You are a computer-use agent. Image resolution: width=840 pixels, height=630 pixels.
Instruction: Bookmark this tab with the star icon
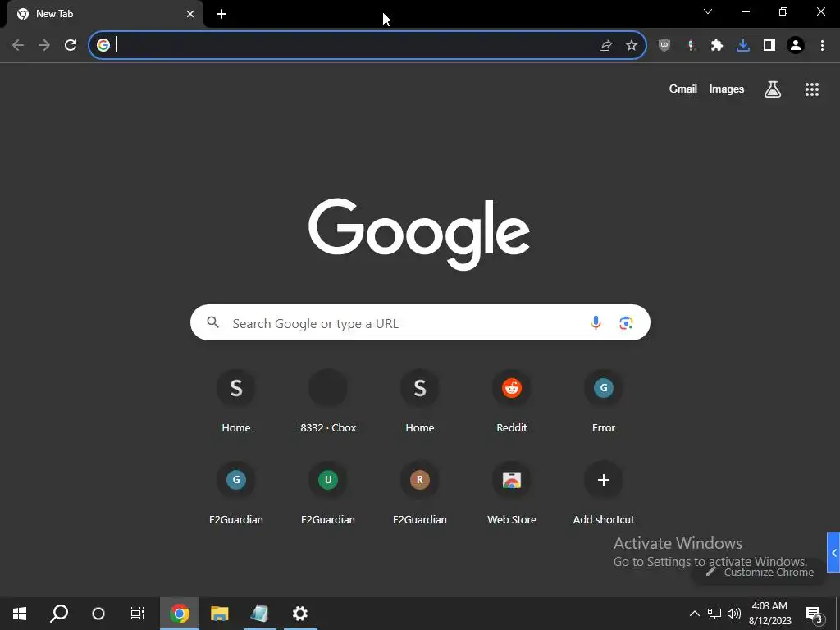click(x=632, y=45)
